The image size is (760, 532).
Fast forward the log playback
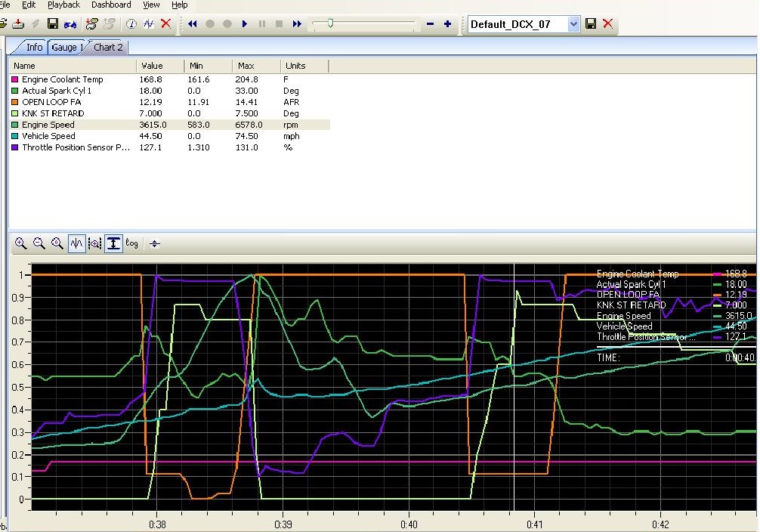tap(297, 23)
